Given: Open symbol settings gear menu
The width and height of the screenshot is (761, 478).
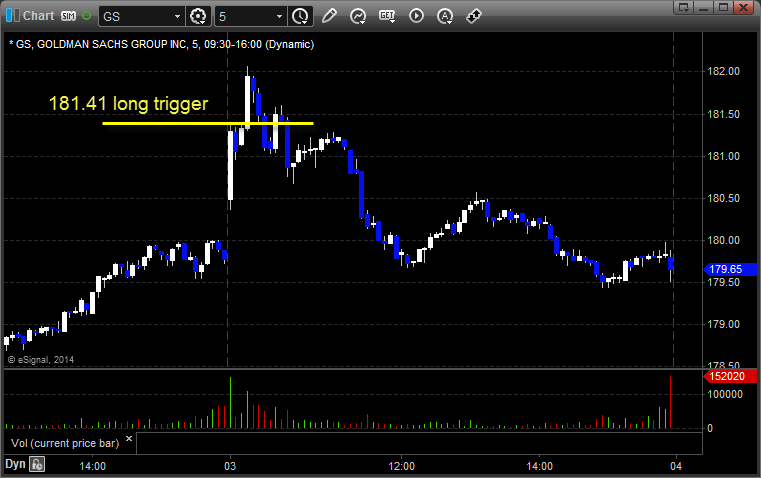Looking at the screenshot, I should pos(198,16).
